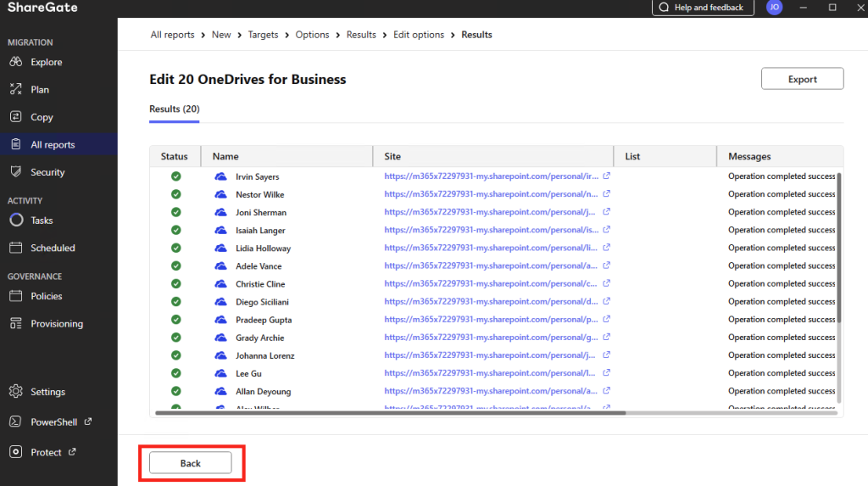Open Isaiah Langer site external link icon
This screenshot has height=486, width=868.
pyautogui.click(x=607, y=229)
